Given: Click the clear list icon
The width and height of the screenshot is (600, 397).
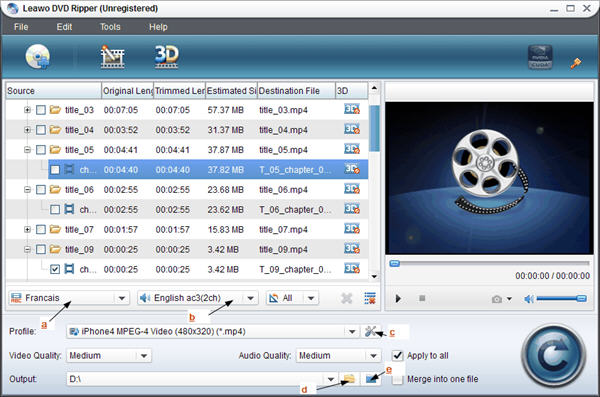Looking at the screenshot, I should (x=370, y=298).
